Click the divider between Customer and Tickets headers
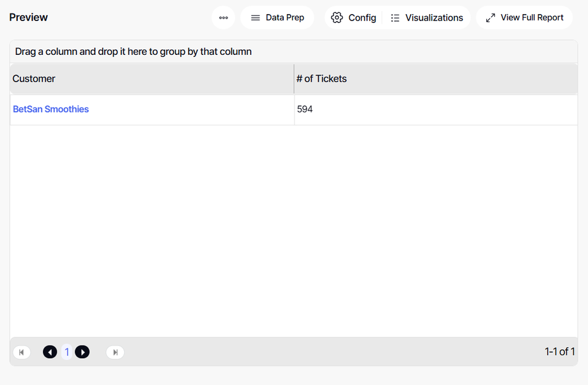 click(294, 79)
